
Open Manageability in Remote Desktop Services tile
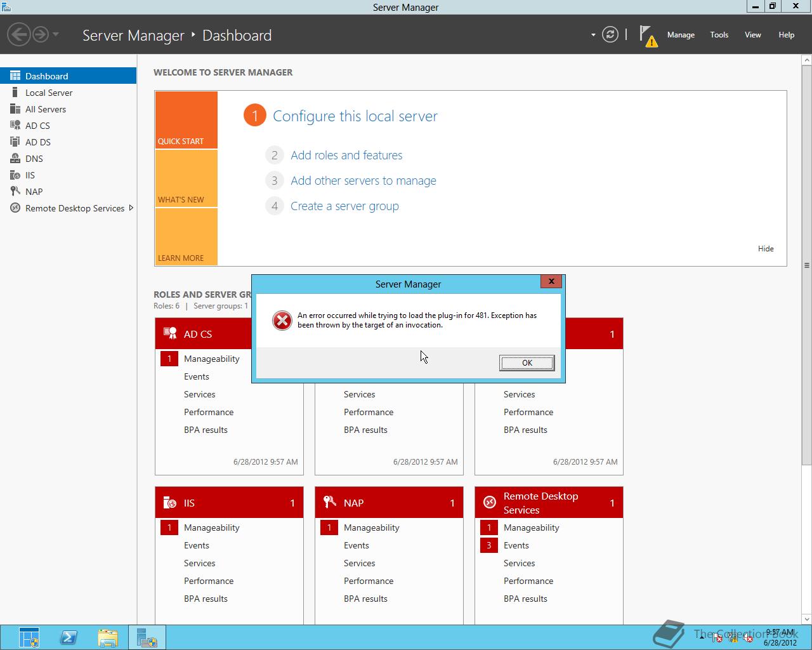pyautogui.click(x=531, y=527)
